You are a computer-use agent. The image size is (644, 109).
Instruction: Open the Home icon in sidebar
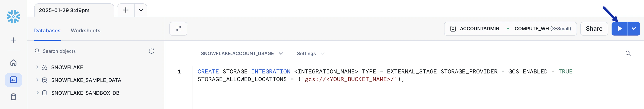pyautogui.click(x=13, y=63)
